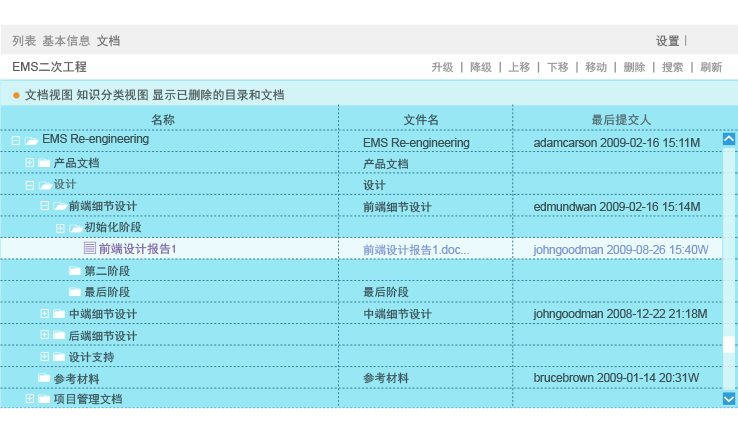The width and height of the screenshot is (738, 433).
Task: Click the folder icon next to 最后阶段
Action: 75,292
